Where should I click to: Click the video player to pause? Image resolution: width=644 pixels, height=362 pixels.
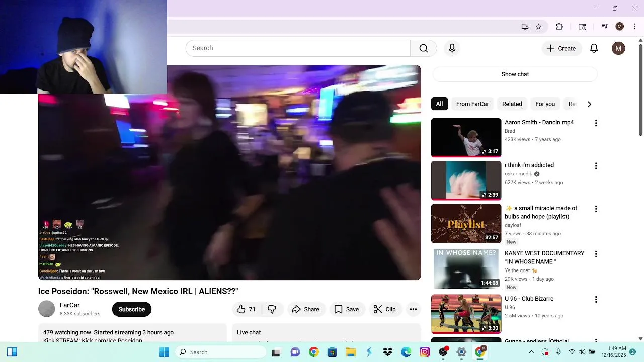pos(229,172)
